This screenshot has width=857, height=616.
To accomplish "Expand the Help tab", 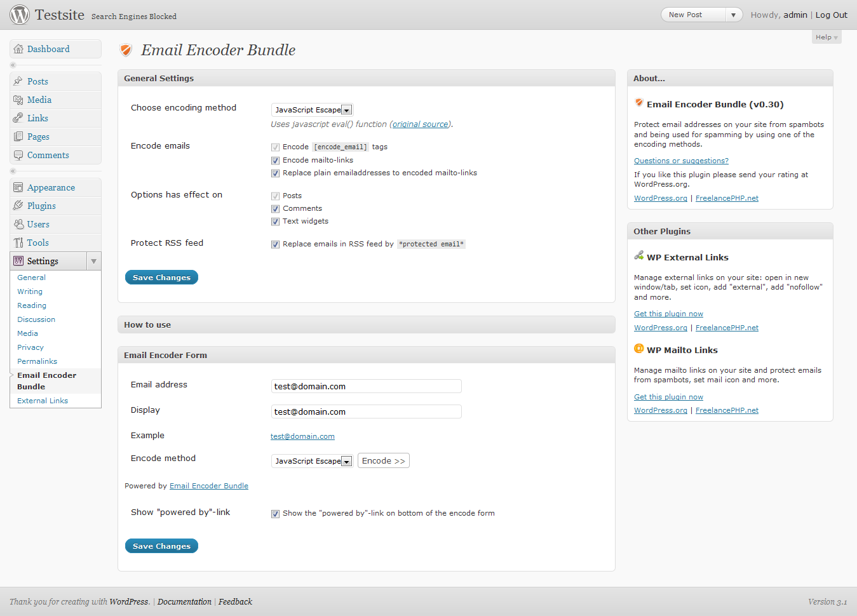I will (x=827, y=37).
